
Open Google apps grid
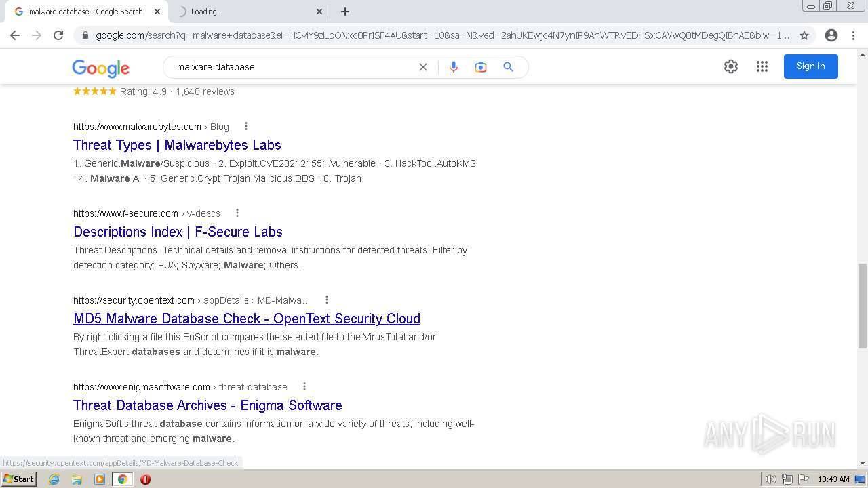762,66
